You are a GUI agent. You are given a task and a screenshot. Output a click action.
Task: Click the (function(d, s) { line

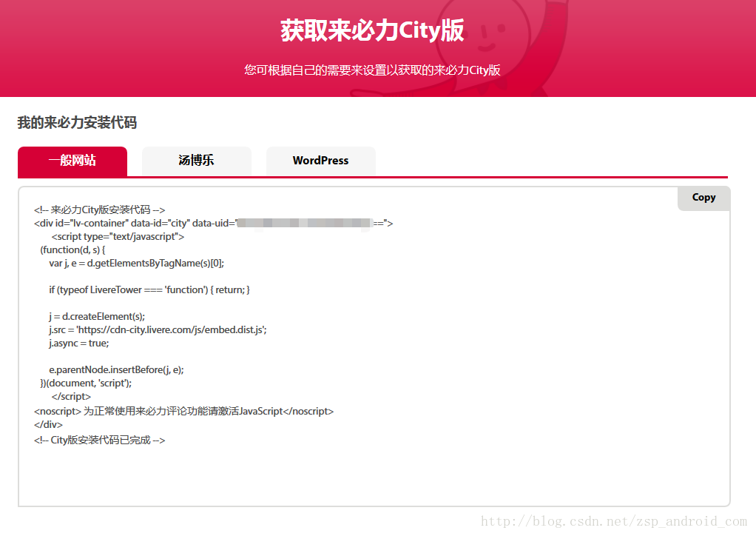[x=72, y=250]
